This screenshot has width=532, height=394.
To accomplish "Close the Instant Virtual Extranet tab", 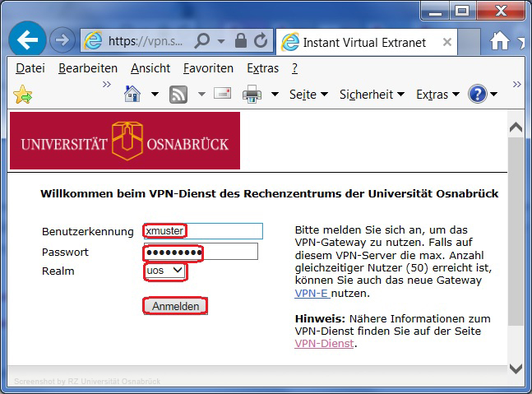I will 447,42.
